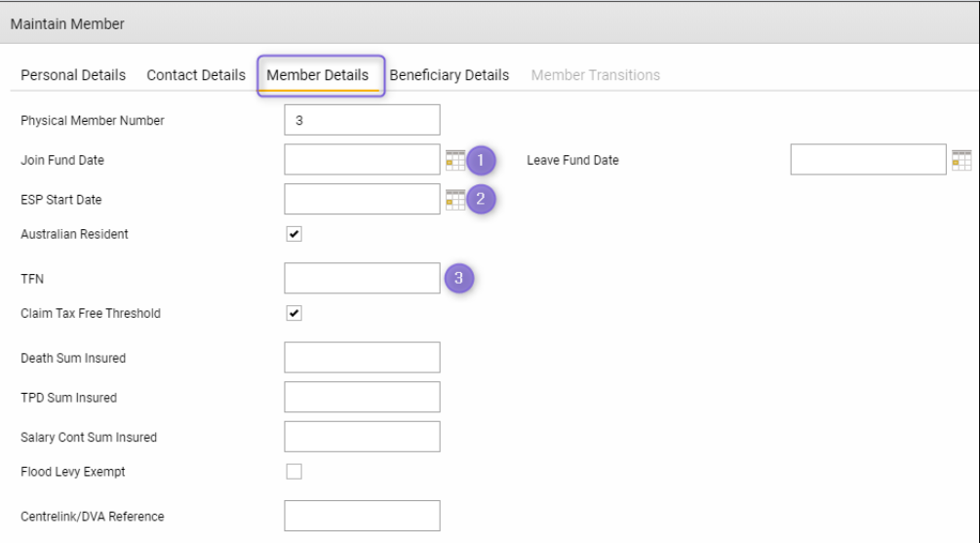Image resolution: width=980 pixels, height=543 pixels.
Task: Click the Australian Resident label
Action: (74, 234)
